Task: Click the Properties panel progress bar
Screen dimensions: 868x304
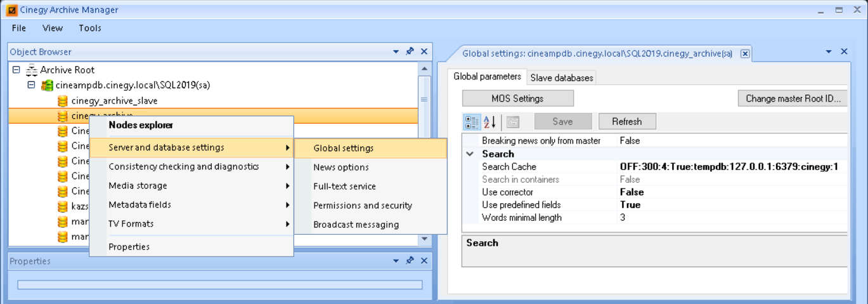Action: click(x=219, y=285)
